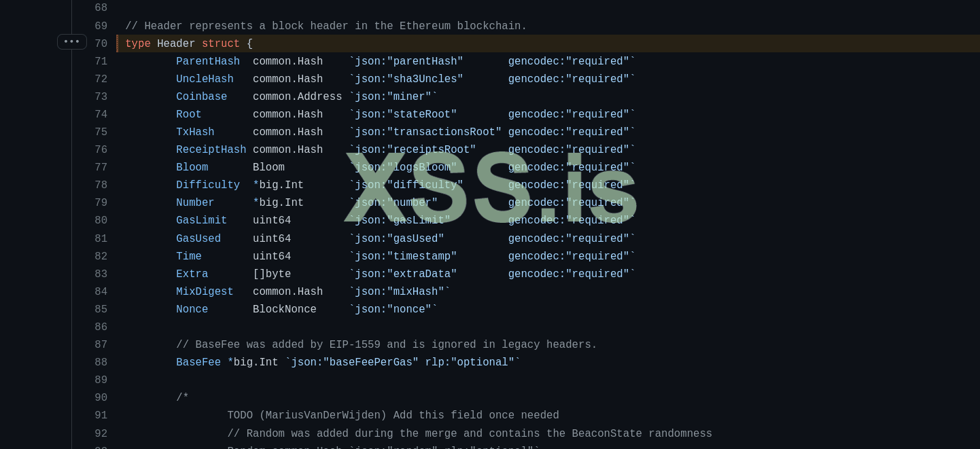Click the ReceiptHash field name

pyautogui.click(x=211, y=150)
